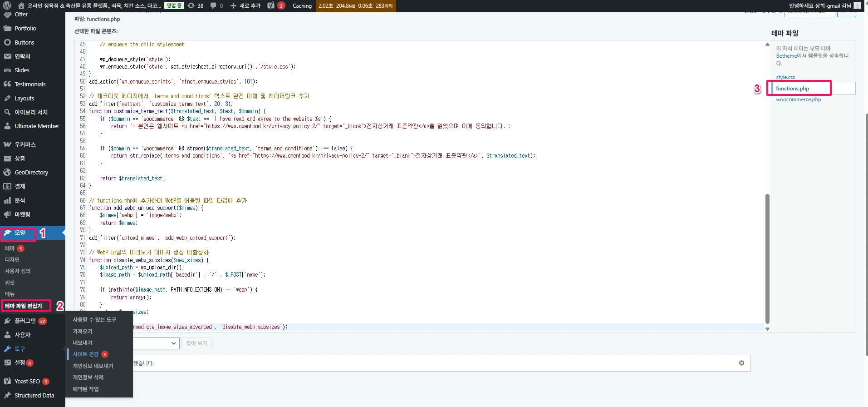The image size is (868, 407).
Task: Open Ultimate Member in the sidebar
Action: tap(37, 126)
